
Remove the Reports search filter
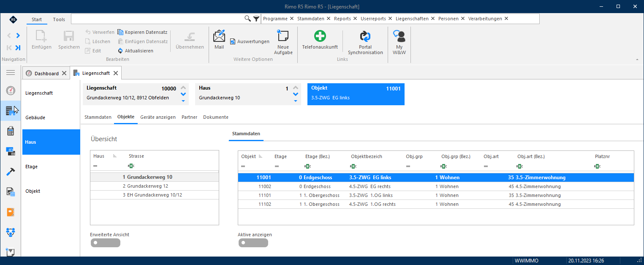click(355, 19)
